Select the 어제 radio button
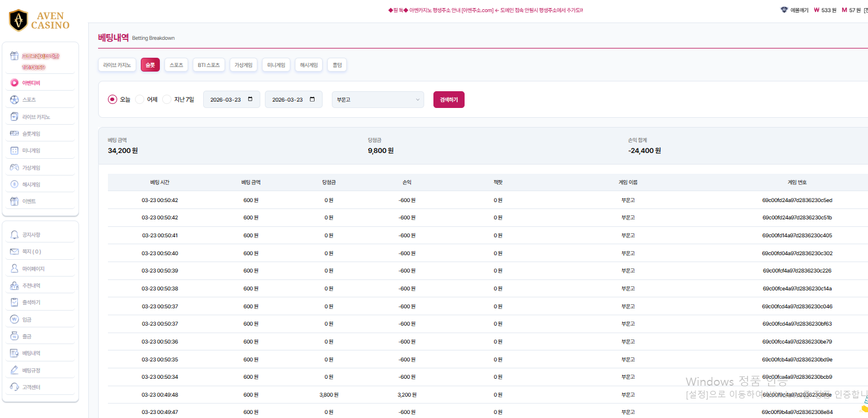The image size is (868, 418). click(140, 99)
